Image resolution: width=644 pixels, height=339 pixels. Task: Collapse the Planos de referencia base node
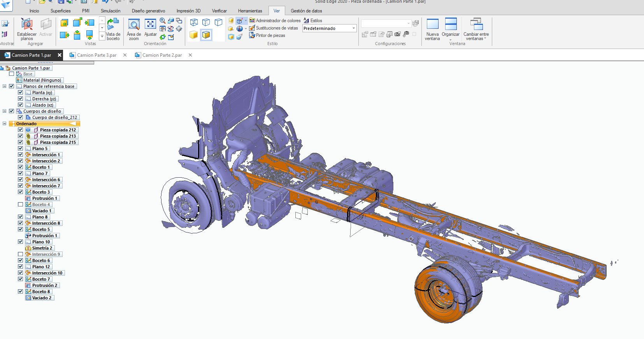tap(5, 86)
